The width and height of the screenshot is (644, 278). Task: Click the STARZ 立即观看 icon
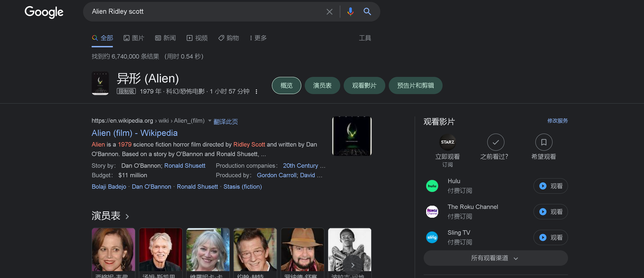click(447, 142)
